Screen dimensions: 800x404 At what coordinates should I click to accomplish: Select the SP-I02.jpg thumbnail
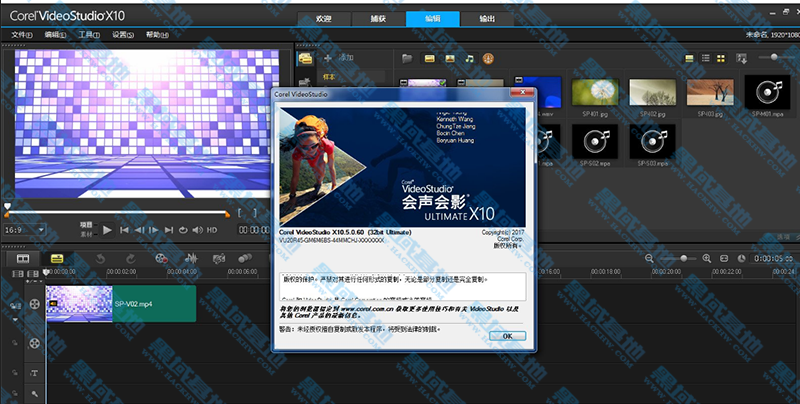point(653,92)
